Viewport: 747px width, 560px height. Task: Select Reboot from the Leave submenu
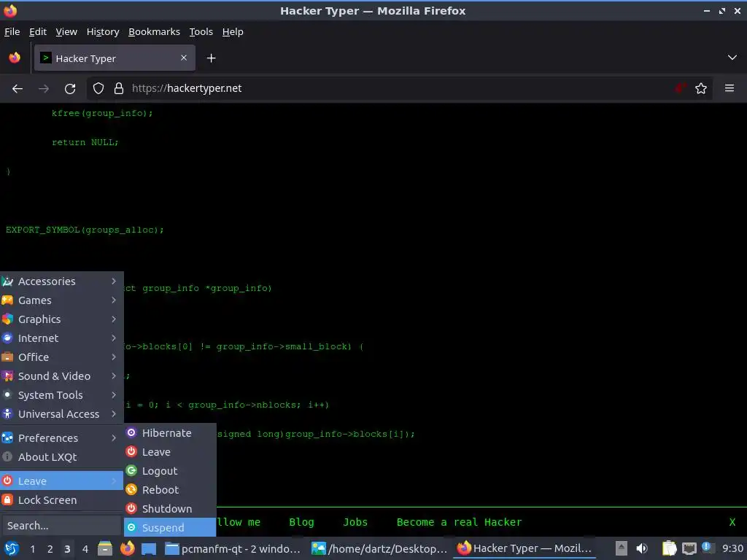click(x=170, y=490)
